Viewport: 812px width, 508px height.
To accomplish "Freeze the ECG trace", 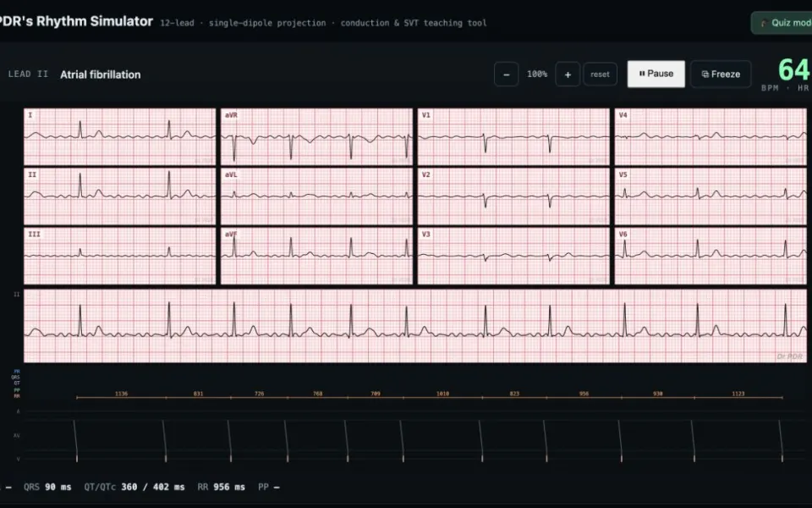I will tap(721, 75).
